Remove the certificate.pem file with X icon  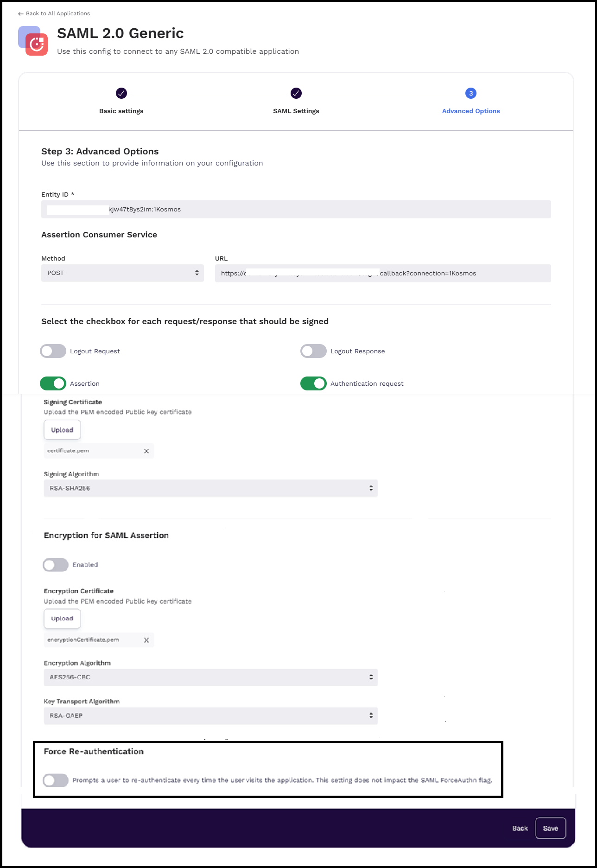click(x=146, y=451)
